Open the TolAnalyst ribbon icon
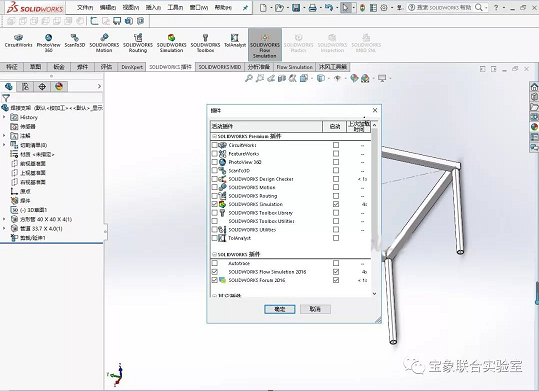 [x=235, y=41]
